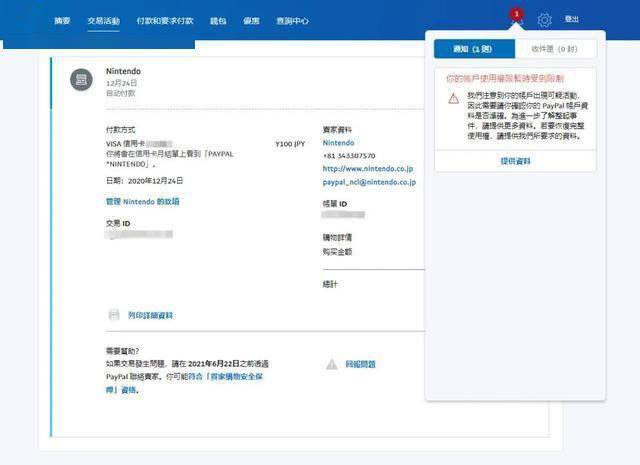Click the 購物詳情 heading
This screenshot has width=640, height=465.
(x=337, y=237)
